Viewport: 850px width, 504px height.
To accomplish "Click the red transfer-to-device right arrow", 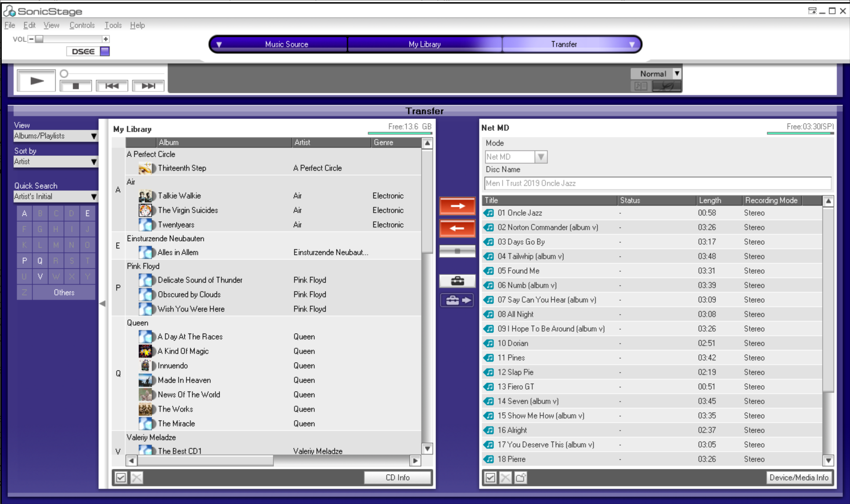I will click(457, 206).
